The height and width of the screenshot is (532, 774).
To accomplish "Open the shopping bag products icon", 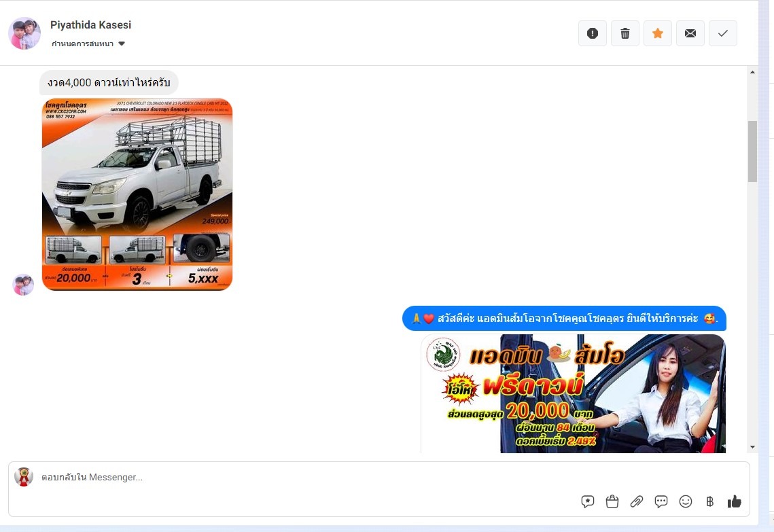I will coord(612,502).
